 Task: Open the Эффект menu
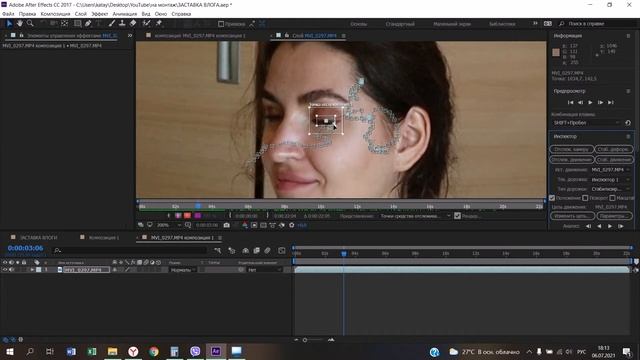[x=100, y=14]
